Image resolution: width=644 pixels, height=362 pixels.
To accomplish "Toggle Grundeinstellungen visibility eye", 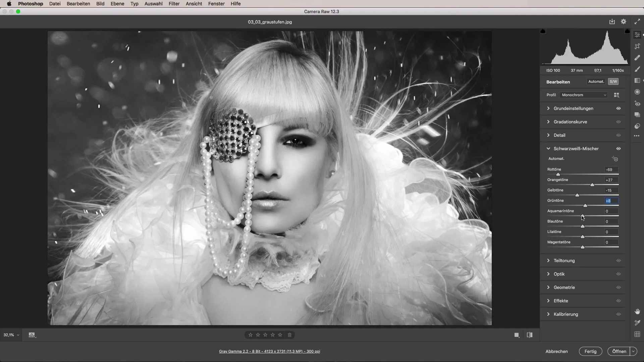I will click(x=619, y=108).
